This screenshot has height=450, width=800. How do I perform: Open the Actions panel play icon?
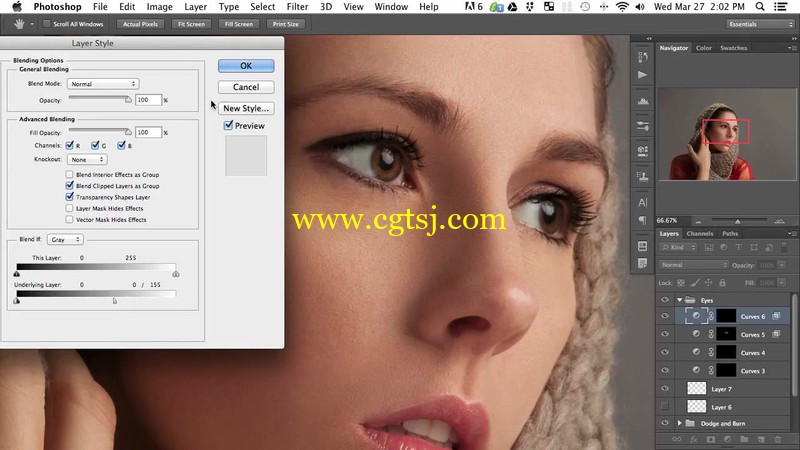coord(643,75)
